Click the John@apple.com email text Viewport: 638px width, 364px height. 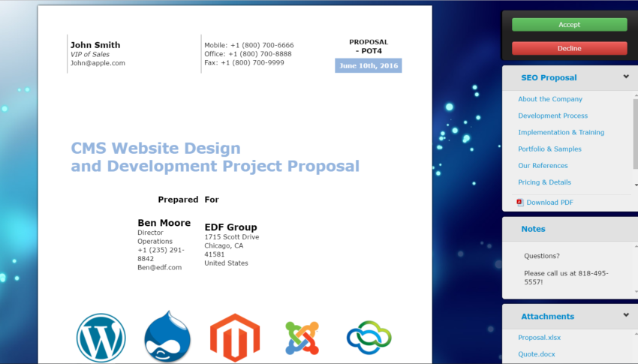pos(98,63)
